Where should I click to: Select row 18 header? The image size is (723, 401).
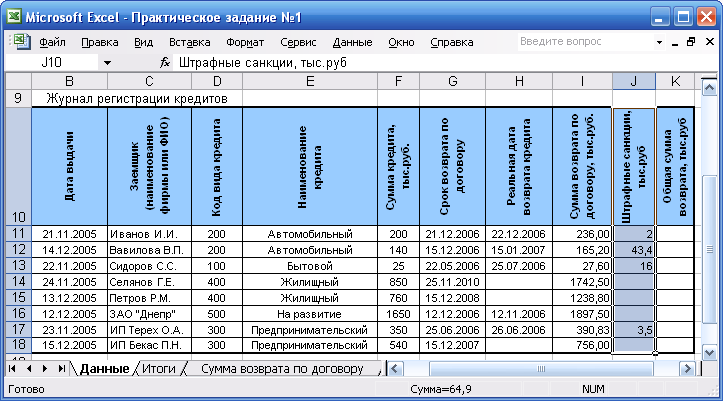18,345
